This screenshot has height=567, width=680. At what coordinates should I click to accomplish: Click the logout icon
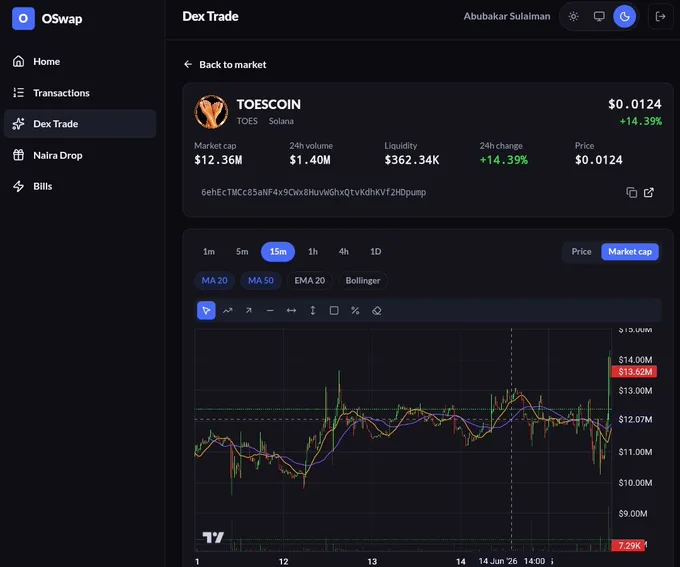(660, 16)
